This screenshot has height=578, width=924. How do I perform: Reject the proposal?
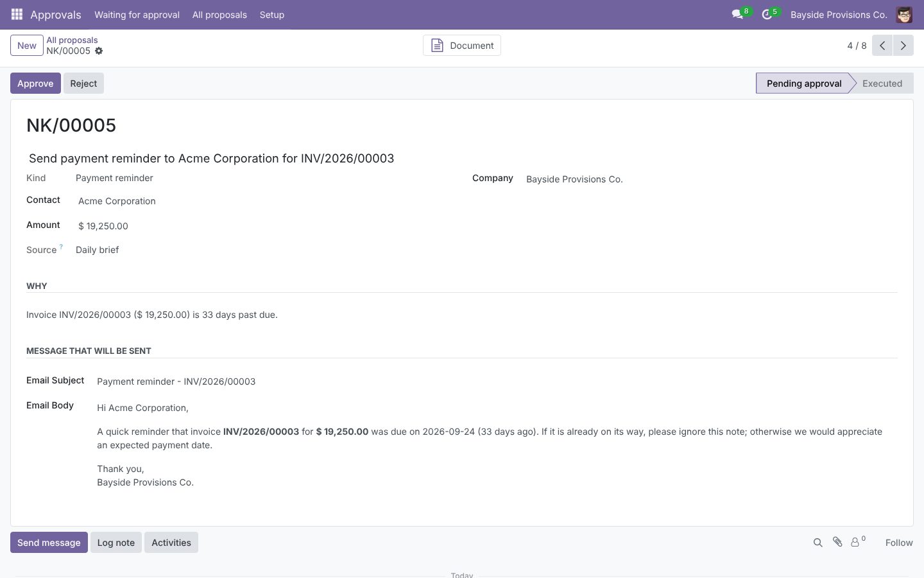[x=83, y=83]
